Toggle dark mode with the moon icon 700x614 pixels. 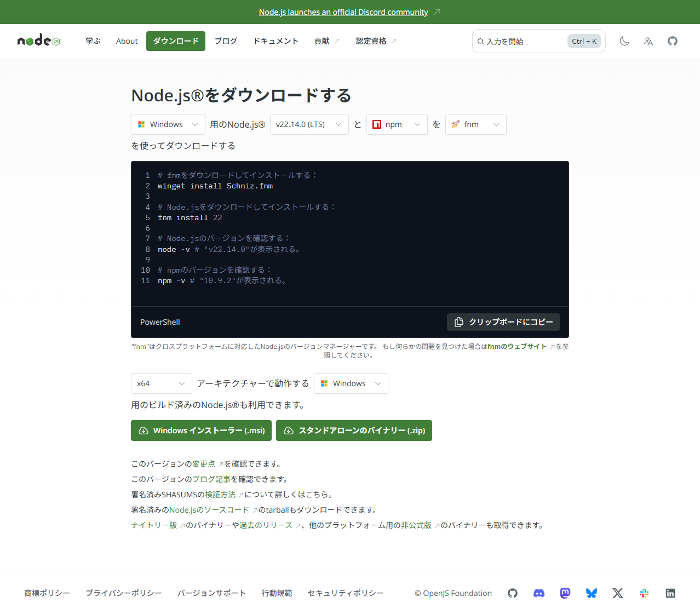[x=624, y=41]
